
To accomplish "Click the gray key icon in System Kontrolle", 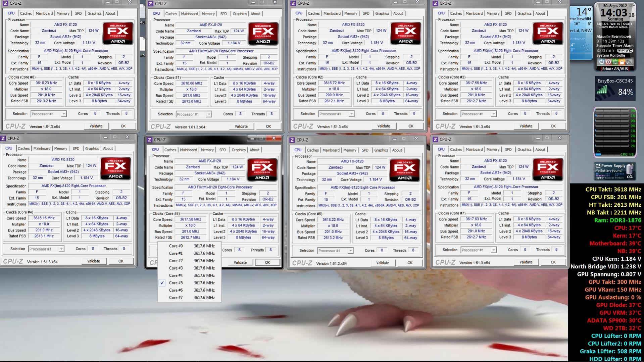I will [x=629, y=62].
